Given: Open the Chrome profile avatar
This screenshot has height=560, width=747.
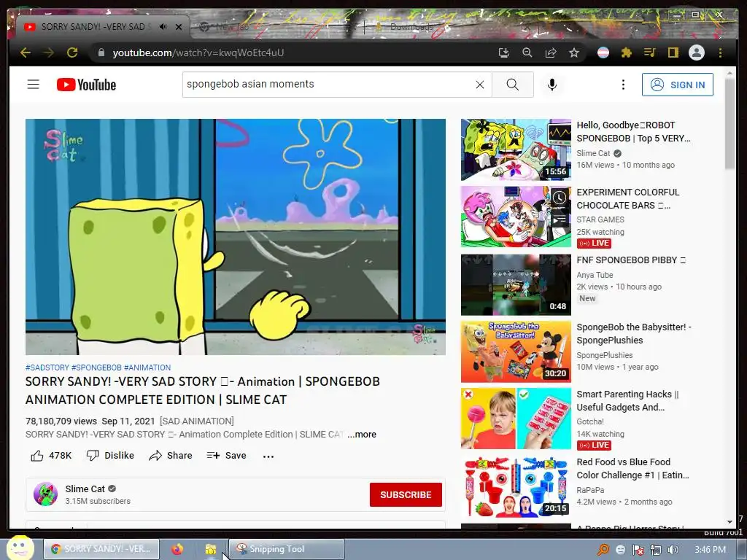Looking at the screenshot, I should click(x=696, y=52).
